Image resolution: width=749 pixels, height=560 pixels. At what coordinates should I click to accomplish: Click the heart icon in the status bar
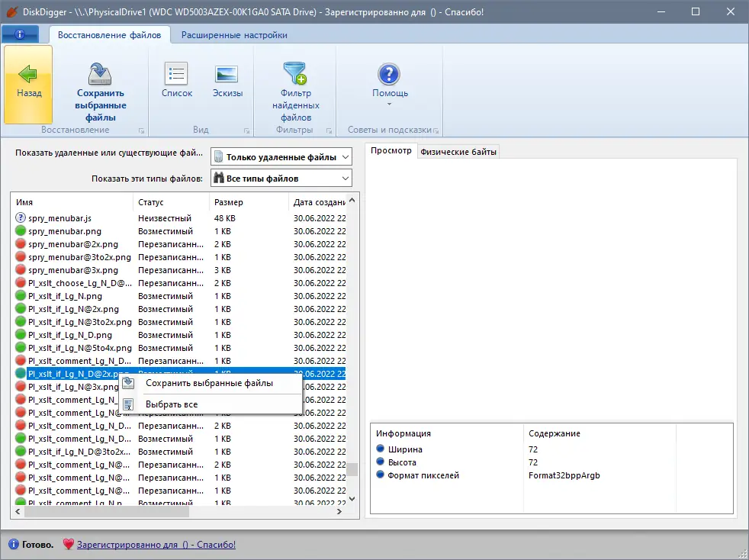tap(68, 545)
